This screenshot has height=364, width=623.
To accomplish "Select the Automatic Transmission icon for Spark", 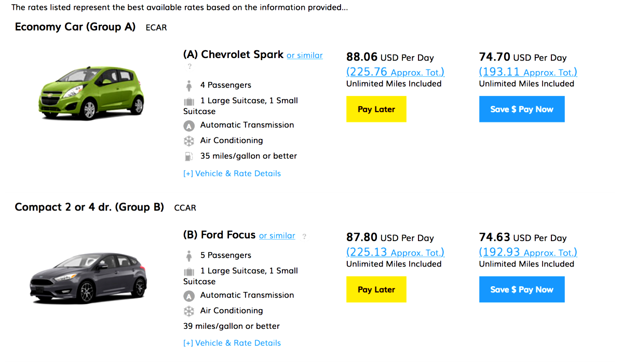I will [x=189, y=125].
